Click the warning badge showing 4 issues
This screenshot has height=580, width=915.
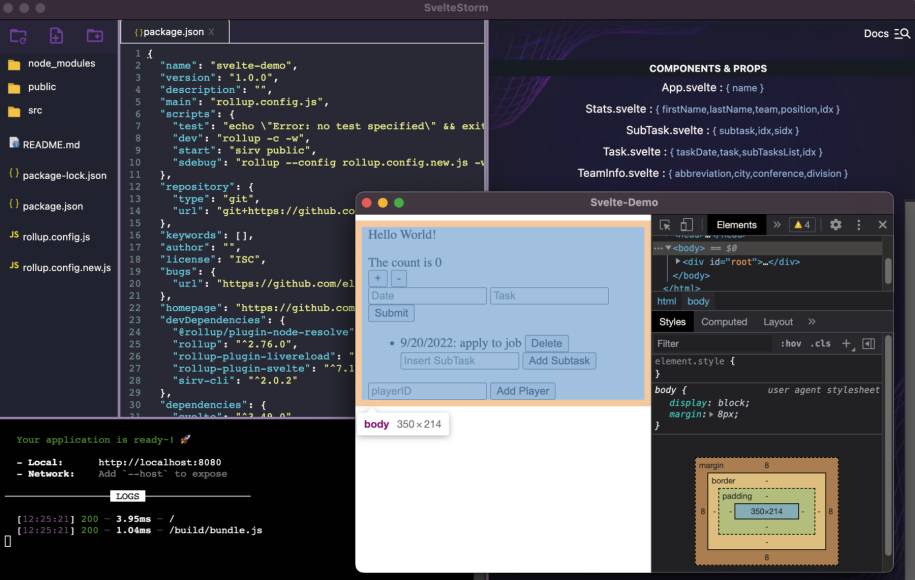(x=802, y=225)
